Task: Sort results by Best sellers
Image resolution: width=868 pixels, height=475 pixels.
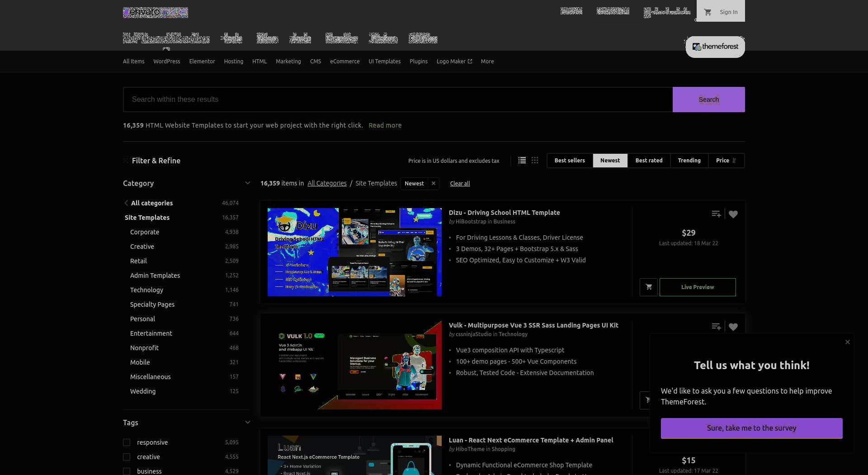Action: (570, 161)
